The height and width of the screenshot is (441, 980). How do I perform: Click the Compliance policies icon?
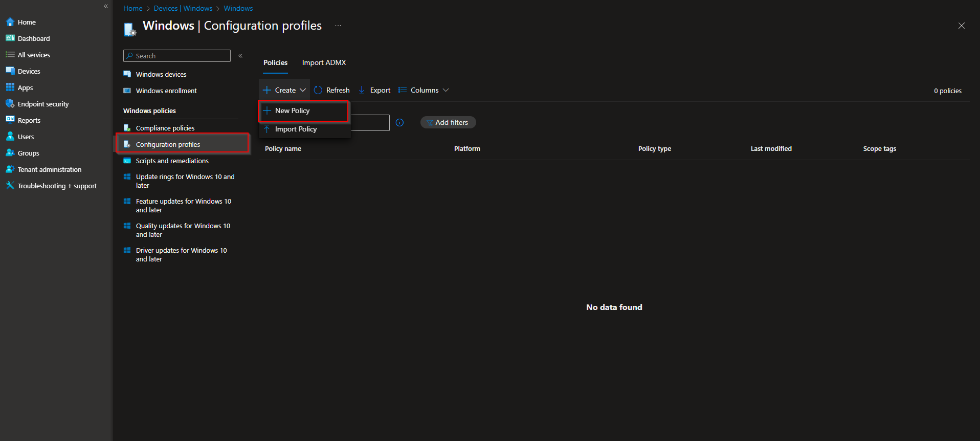[127, 128]
